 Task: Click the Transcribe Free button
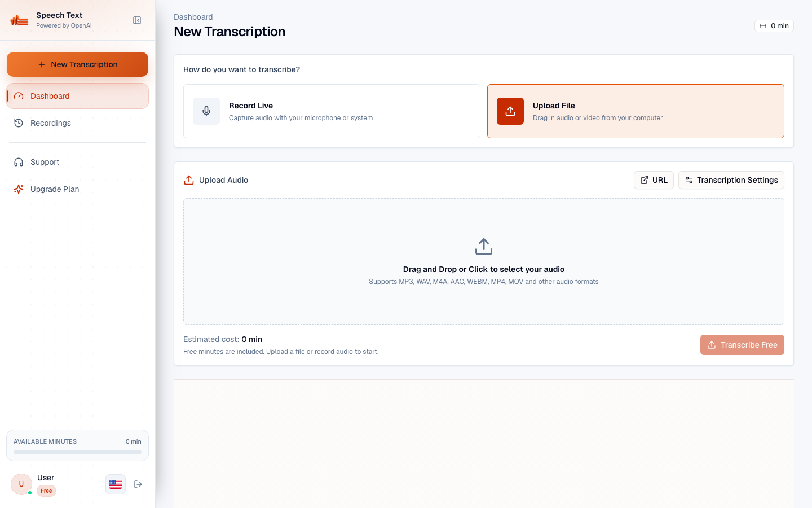(742, 345)
